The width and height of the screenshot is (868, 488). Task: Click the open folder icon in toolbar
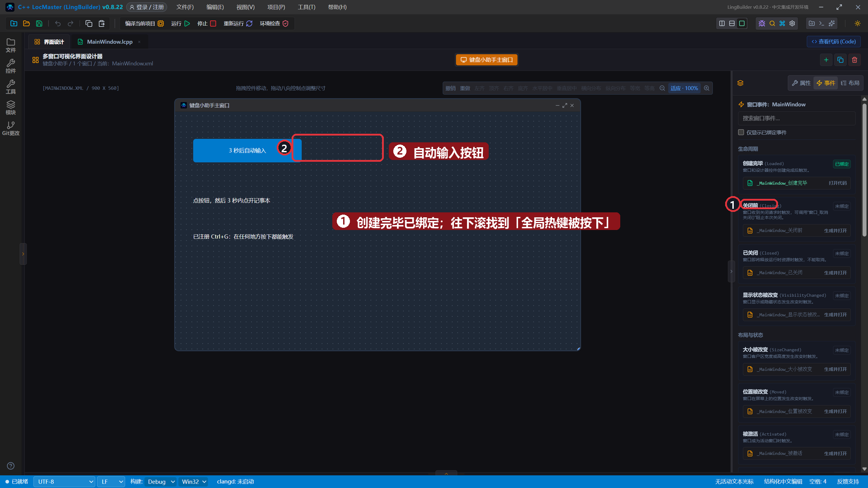(x=27, y=23)
